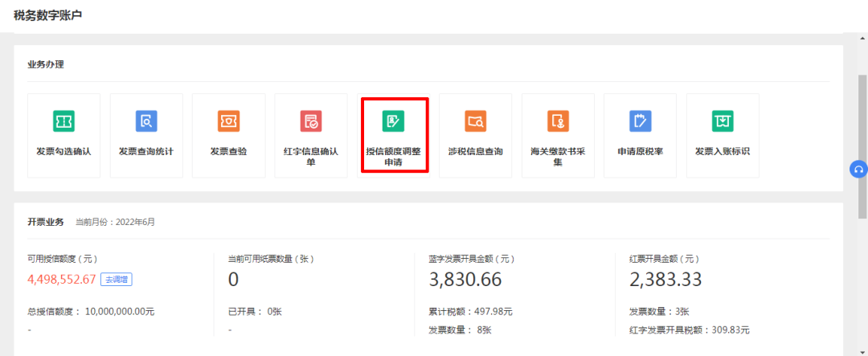Click the 涉税信息查询 label
The image size is (868, 356).
point(476,152)
